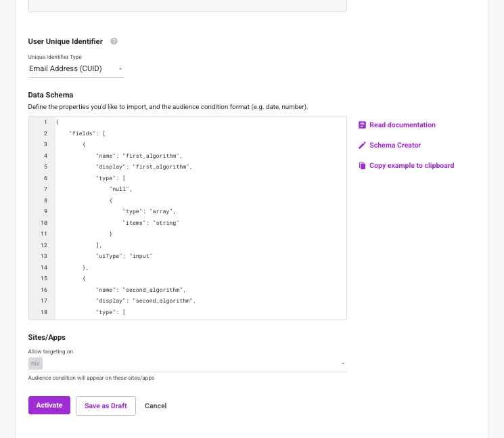
Task: Click the Activate button
Action: tap(49, 406)
